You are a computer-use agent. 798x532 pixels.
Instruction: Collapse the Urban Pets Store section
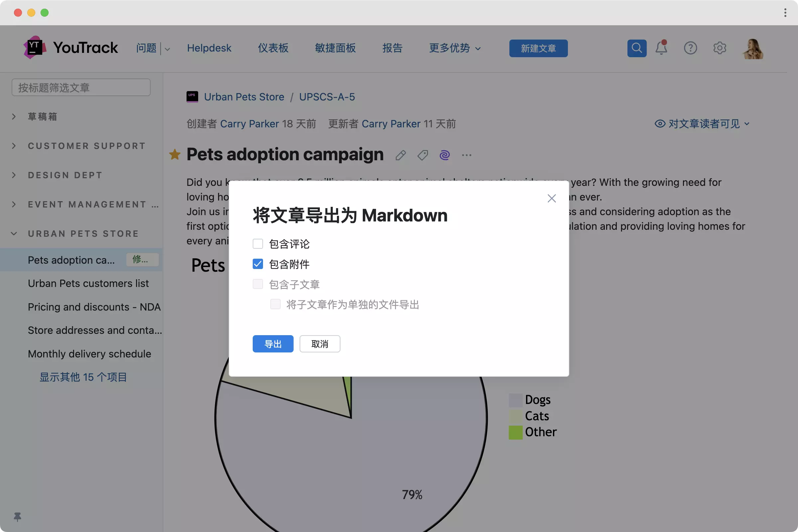click(14, 234)
